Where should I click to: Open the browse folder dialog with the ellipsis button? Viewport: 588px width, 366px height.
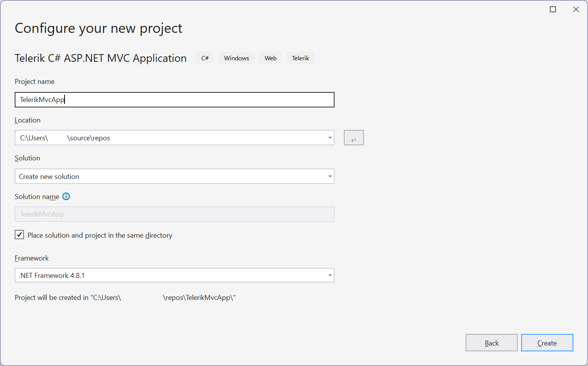click(x=353, y=138)
